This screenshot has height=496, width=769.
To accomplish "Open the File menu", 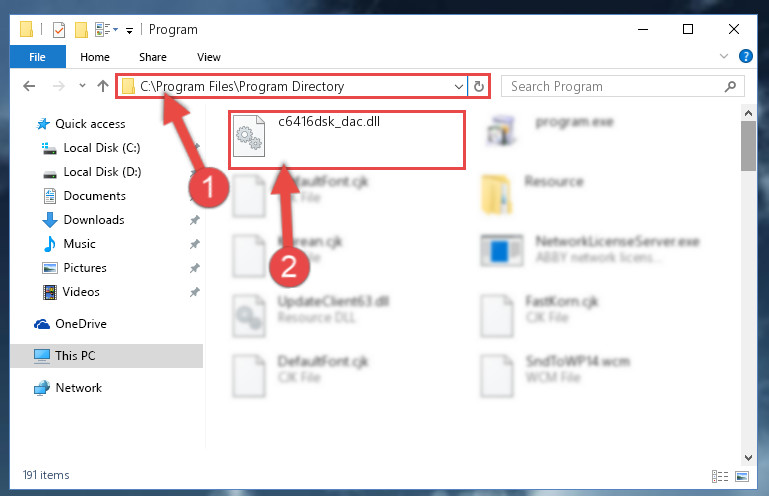I will tap(37, 57).
